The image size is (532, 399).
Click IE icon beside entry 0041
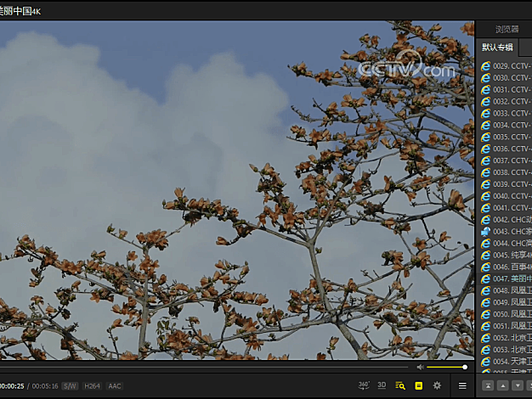coord(485,208)
